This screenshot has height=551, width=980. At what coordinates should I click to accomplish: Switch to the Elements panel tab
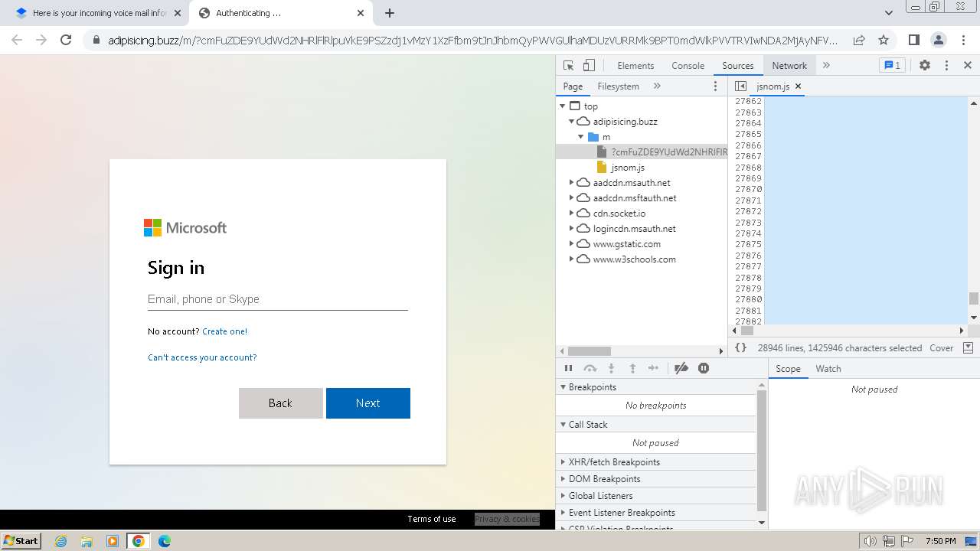635,65
